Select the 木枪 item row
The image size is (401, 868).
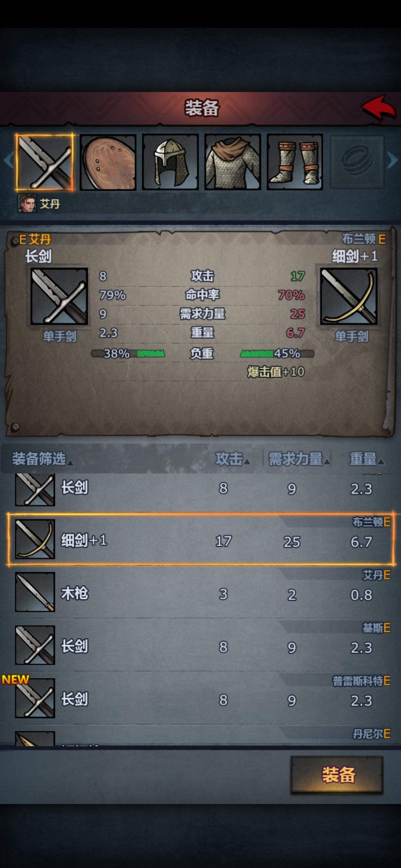click(x=201, y=592)
